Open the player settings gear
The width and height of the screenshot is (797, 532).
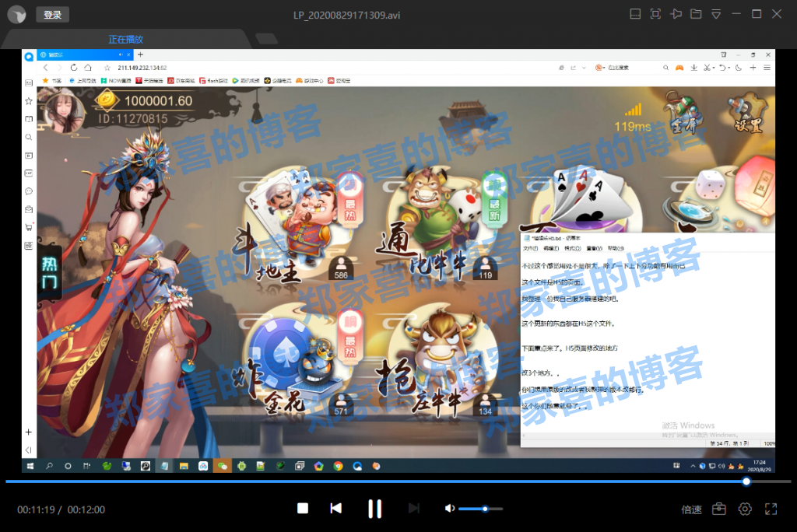(745, 509)
